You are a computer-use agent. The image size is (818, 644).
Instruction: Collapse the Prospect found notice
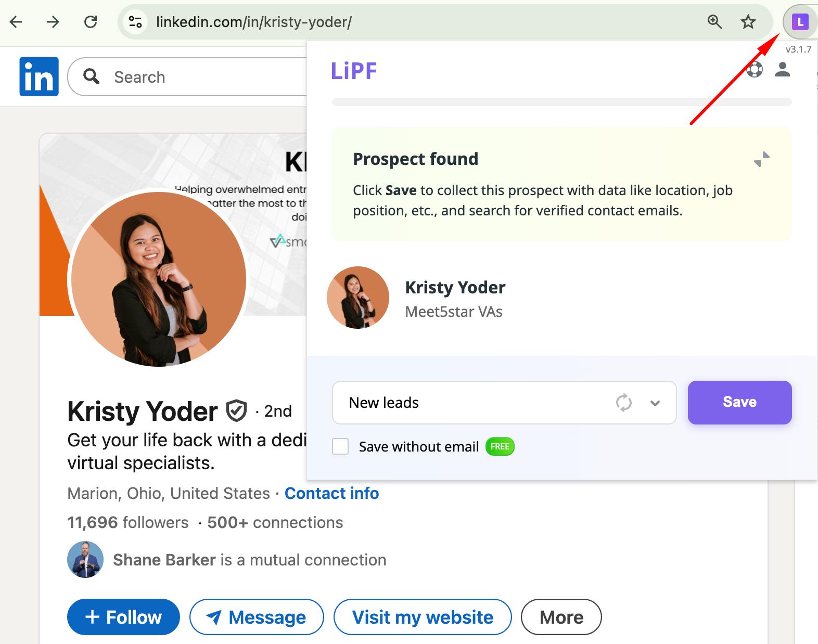pos(762,159)
